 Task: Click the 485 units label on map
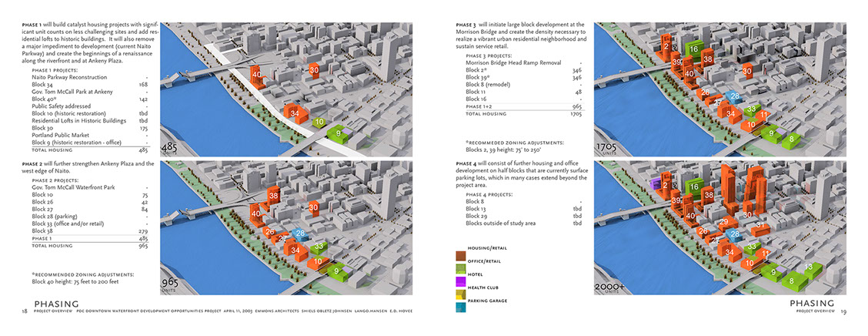coord(170,148)
